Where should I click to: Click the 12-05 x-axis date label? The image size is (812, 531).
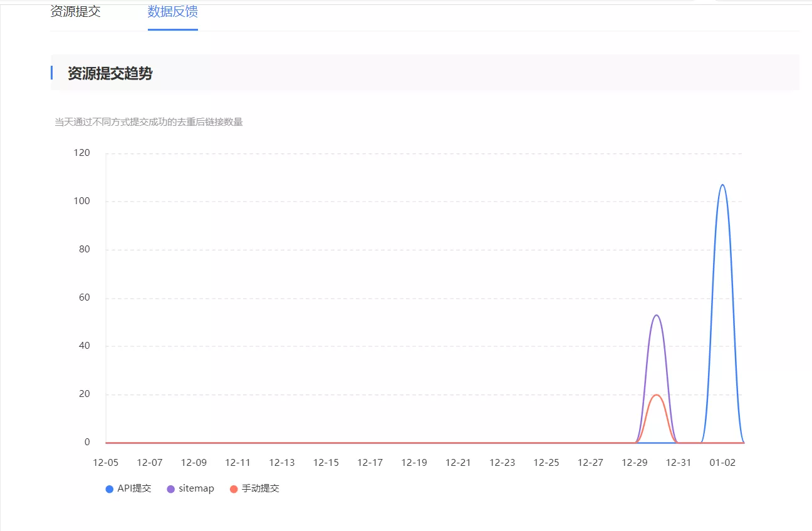[x=105, y=463]
